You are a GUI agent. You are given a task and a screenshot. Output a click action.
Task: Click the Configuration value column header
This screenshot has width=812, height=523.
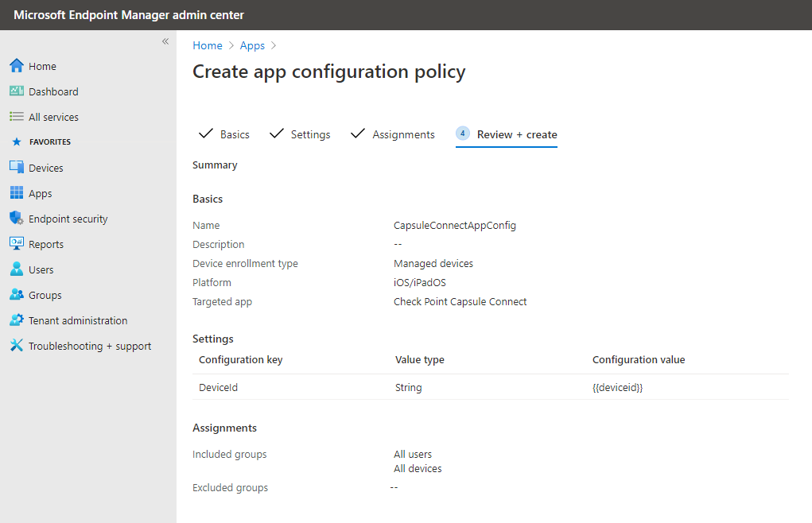pos(639,359)
